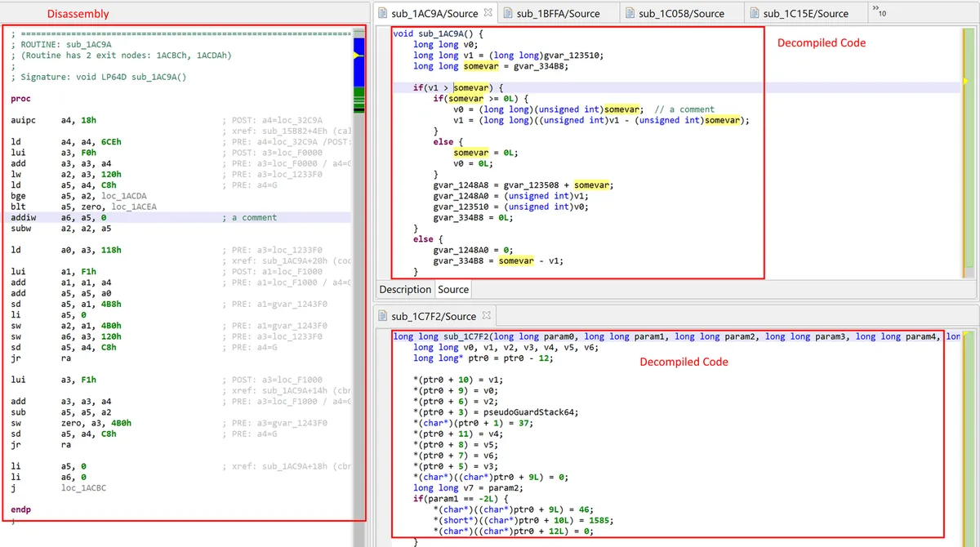The image size is (980, 547).
Task: Place cursor in 'if(v1 > somevar) {' line
Action: click(459, 87)
